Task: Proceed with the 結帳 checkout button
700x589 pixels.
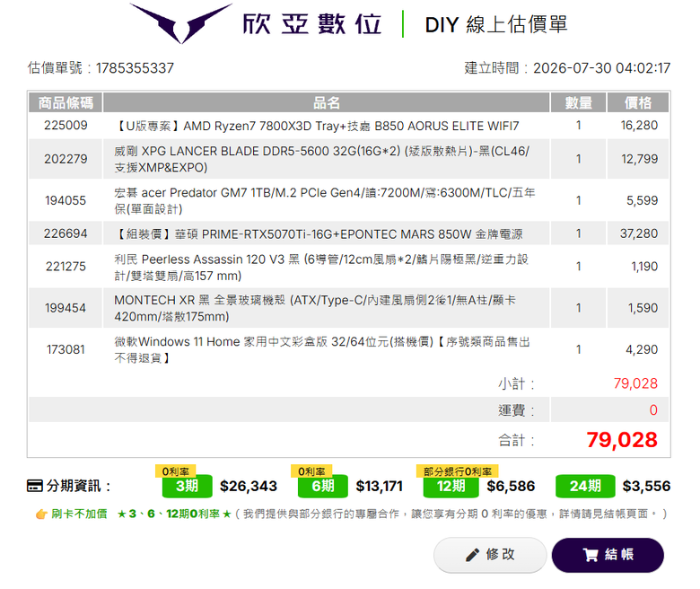Action: coord(608,555)
